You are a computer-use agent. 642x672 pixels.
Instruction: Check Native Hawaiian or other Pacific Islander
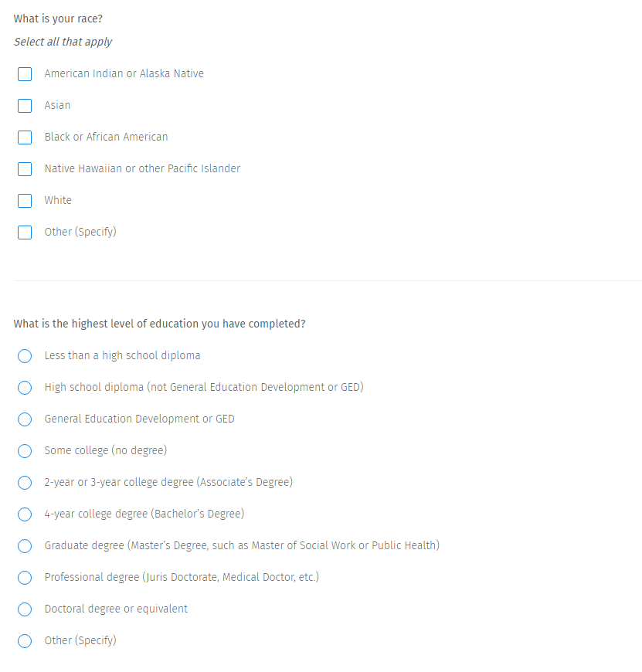pos(25,169)
